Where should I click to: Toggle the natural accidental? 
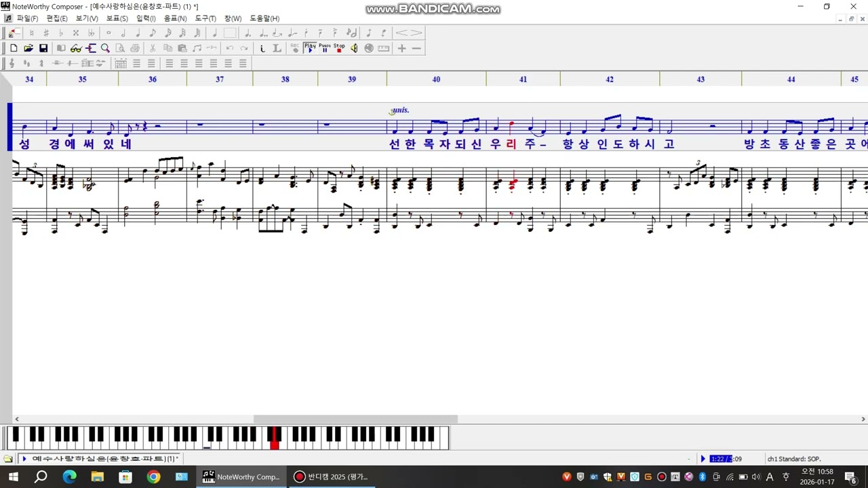click(x=31, y=33)
